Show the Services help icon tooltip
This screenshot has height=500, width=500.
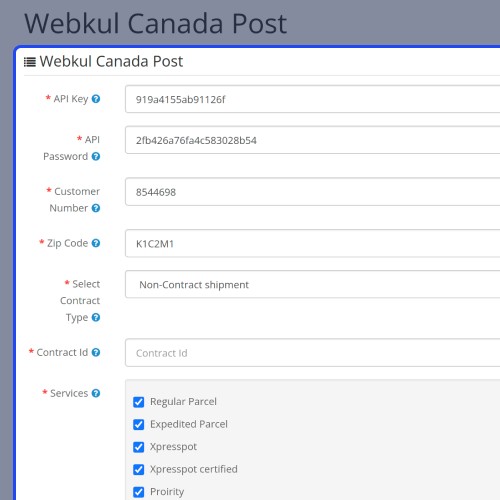[96, 393]
